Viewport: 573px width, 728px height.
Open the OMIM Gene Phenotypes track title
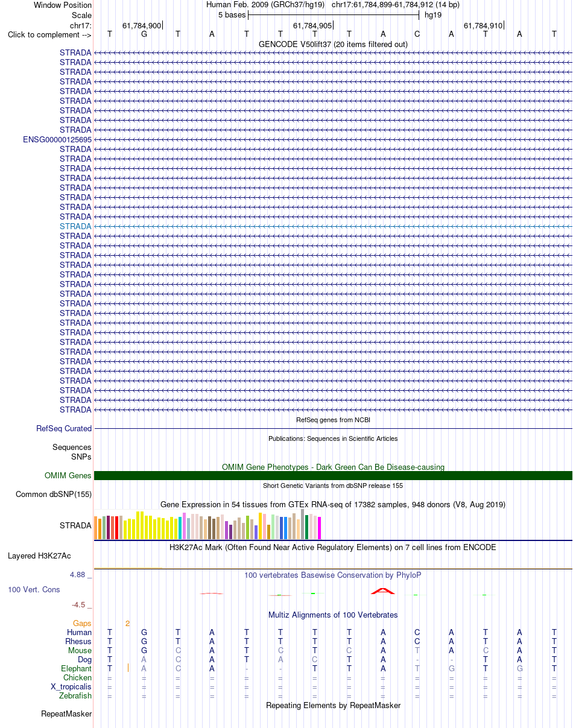tap(333, 467)
